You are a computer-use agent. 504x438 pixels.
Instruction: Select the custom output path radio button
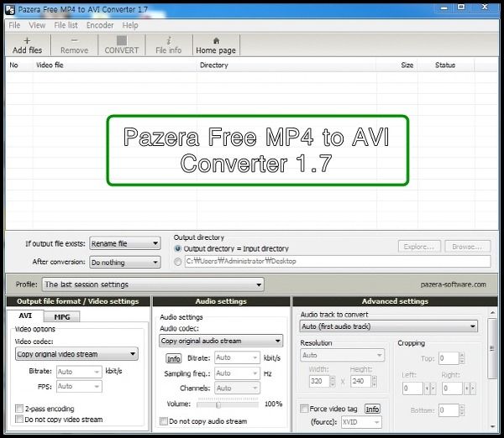pos(177,262)
